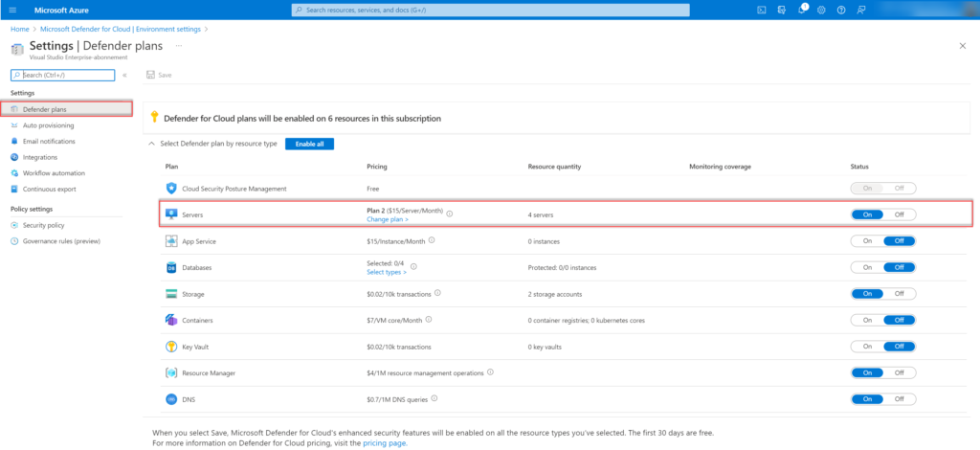Open portal settings gear
The height and width of the screenshot is (450, 980).
[821, 10]
